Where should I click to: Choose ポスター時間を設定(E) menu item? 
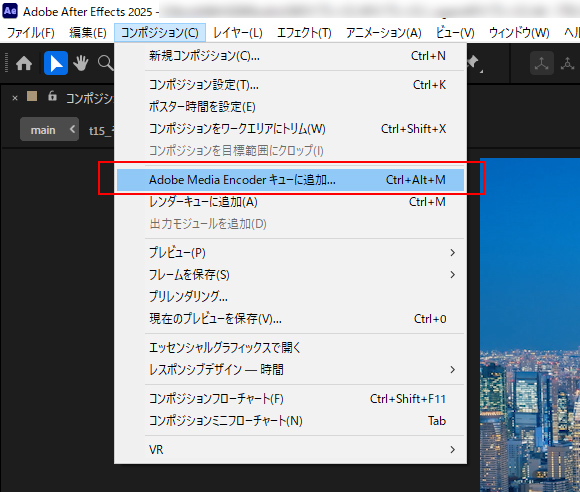tap(290, 107)
